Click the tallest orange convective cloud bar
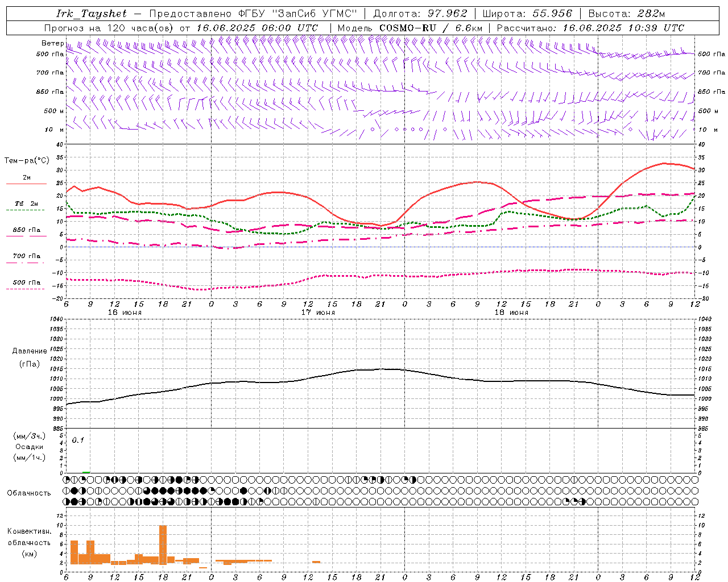Screen dimensions: 728x582 163,544
